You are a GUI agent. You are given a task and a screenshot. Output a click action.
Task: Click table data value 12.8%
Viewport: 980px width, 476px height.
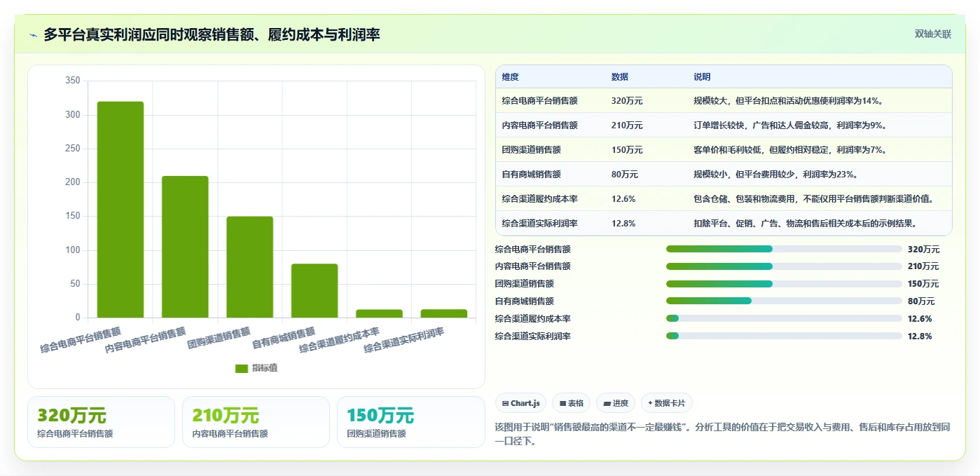point(623,224)
